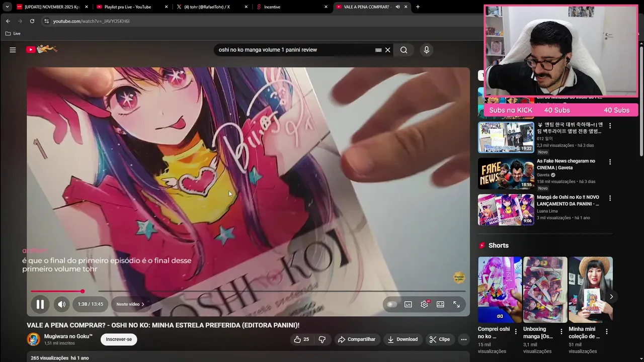Open the YouTube guide hamburger menu
The height and width of the screenshot is (362, 644).
coord(13,50)
